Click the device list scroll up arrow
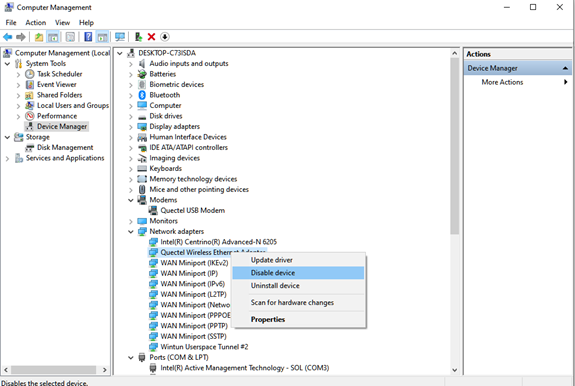 click(455, 54)
